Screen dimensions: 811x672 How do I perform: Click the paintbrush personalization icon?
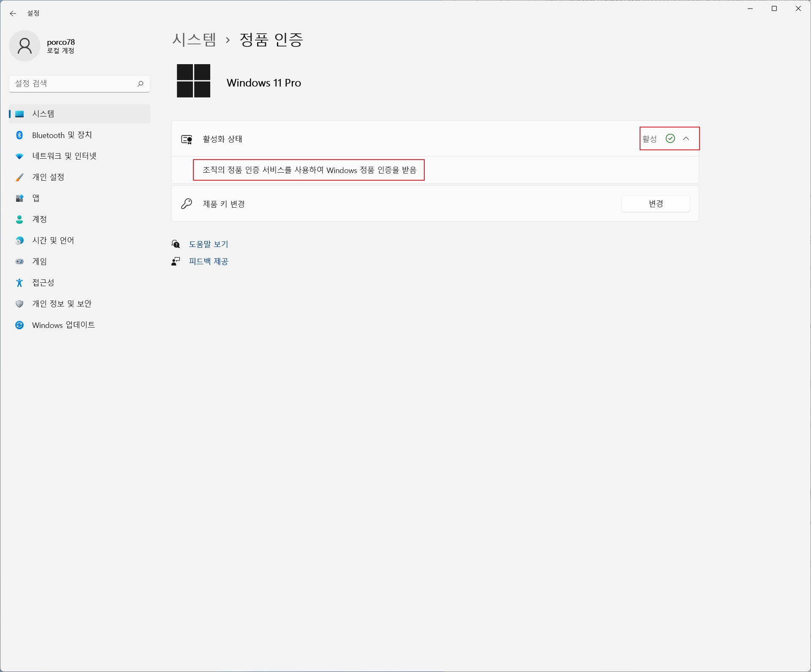point(19,177)
